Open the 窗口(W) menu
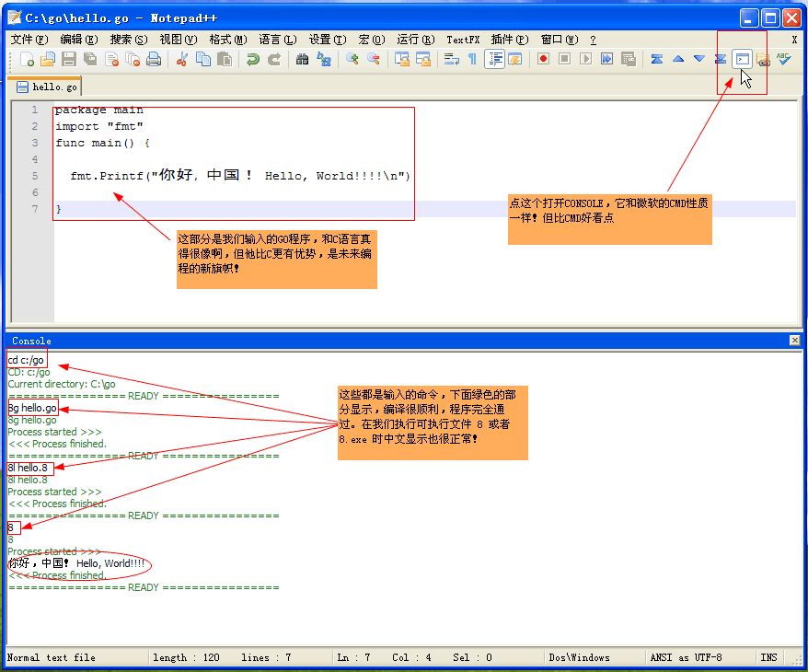The width and height of the screenshot is (808, 672). tap(560, 40)
